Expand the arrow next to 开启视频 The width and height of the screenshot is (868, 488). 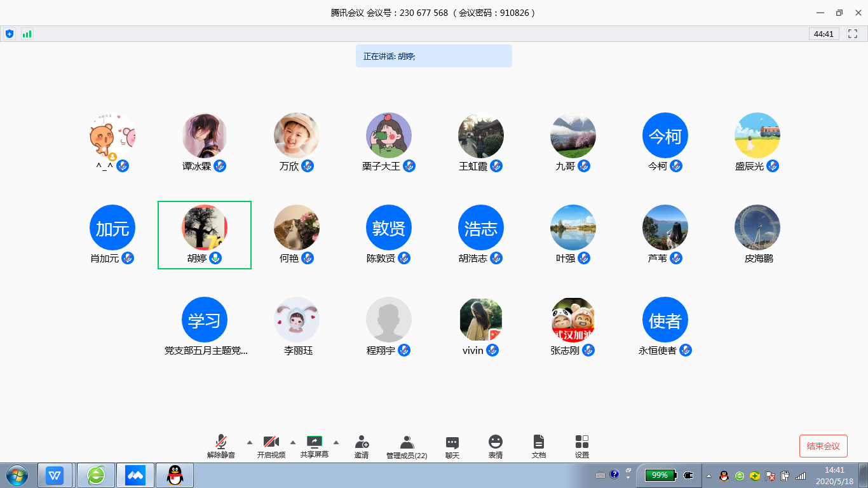point(293,442)
